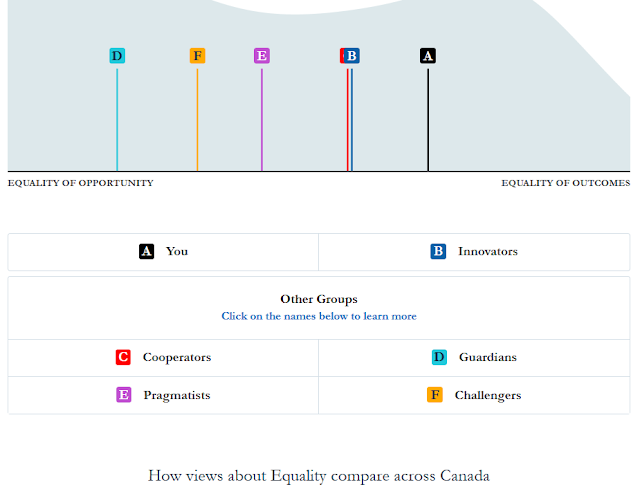
Task: Click the teal D icon beside Guardians
Action: click(x=439, y=357)
